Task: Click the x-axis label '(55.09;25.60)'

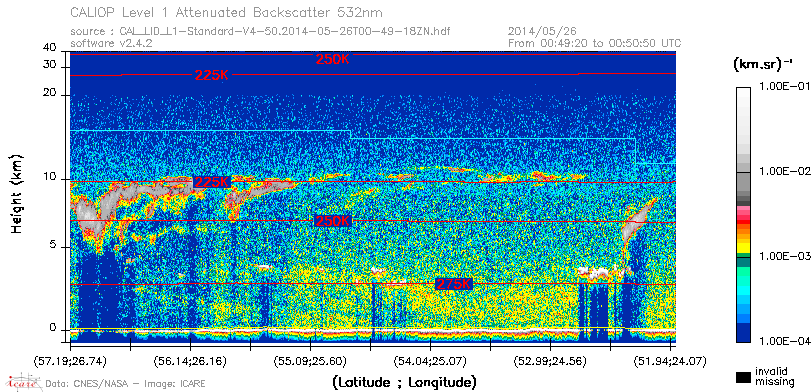Action: (x=310, y=361)
